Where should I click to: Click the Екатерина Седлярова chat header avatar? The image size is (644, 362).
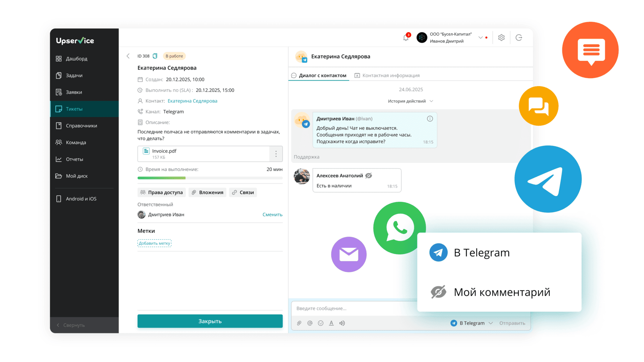[301, 57]
